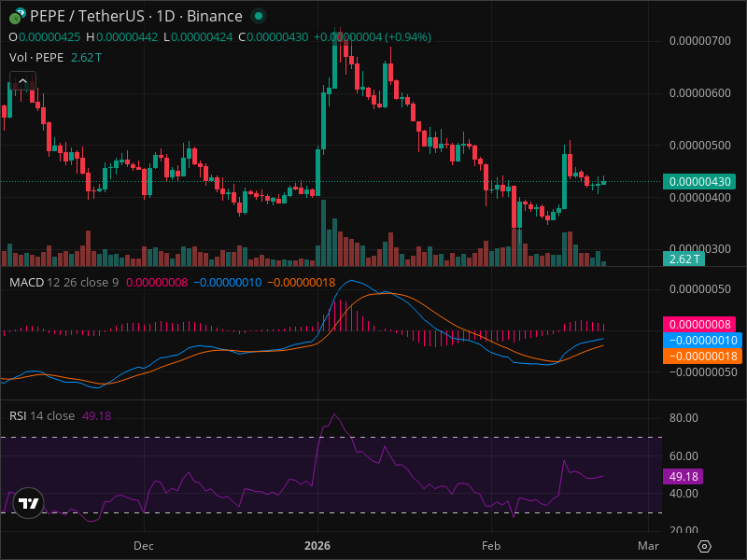Image resolution: width=747 pixels, height=560 pixels.
Task: Click the RSI legend value 49.18
Action: pyautogui.click(x=97, y=415)
